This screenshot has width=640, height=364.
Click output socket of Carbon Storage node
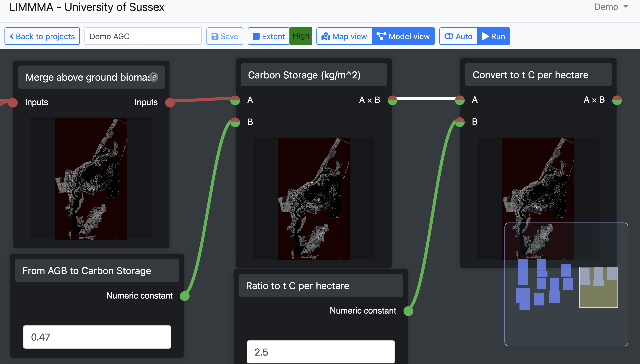pyautogui.click(x=392, y=100)
